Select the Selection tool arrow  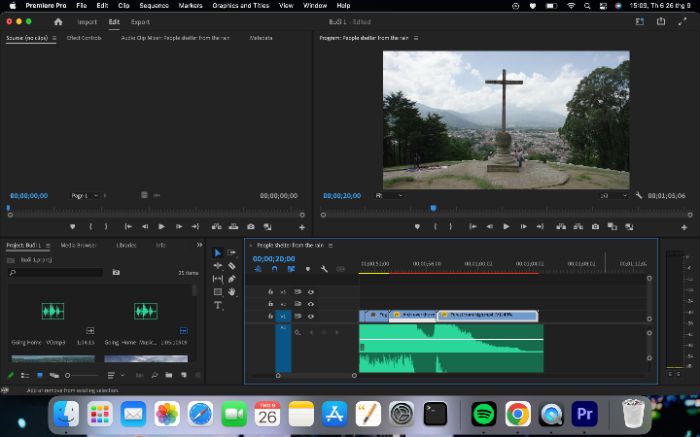click(x=217, y=253)
